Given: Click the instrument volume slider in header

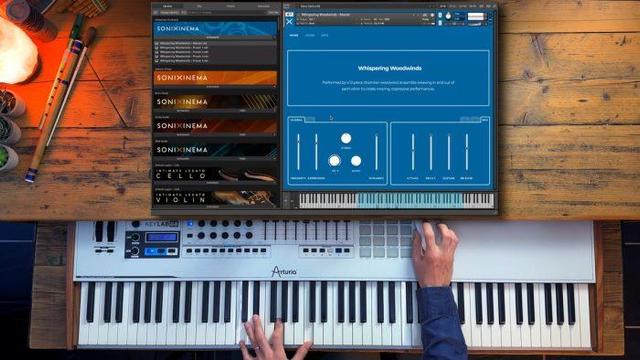Looking at the screenshot, I should coord(475,24).
